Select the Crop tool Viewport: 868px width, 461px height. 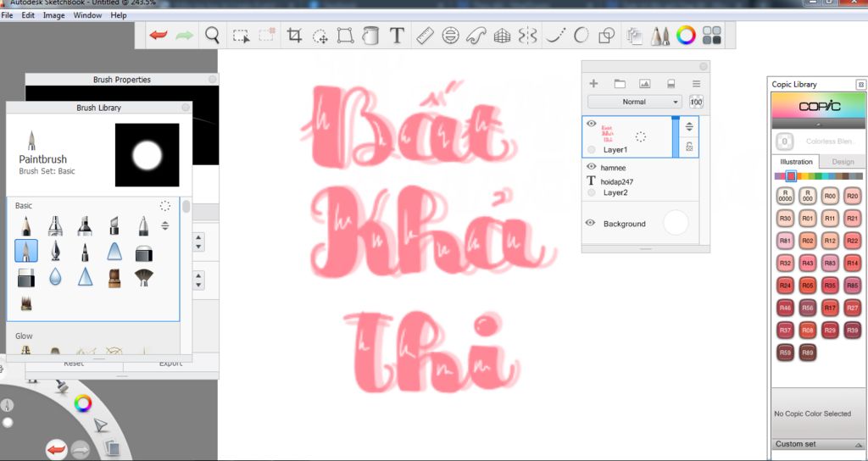tap(294, 36)
